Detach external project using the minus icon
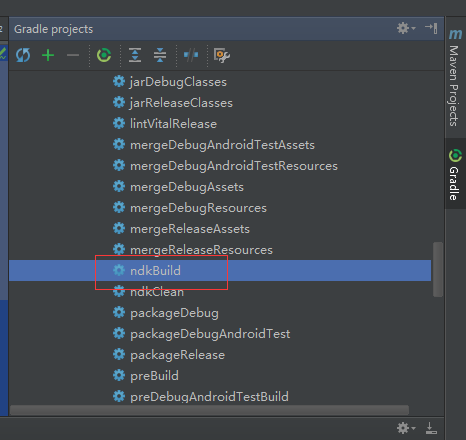The image size is (466, 440). 73,55
